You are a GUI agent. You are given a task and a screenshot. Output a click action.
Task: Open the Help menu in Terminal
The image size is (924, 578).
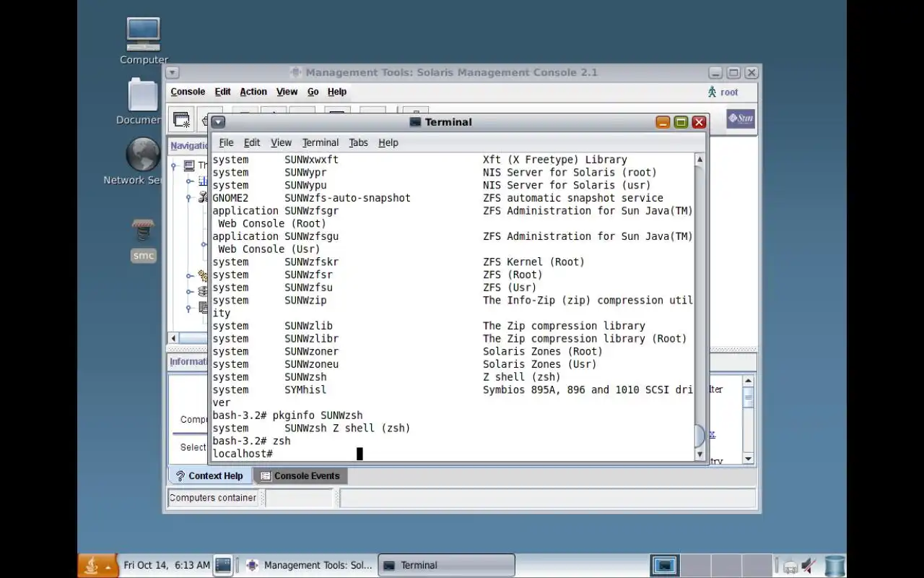click(x=388, y=142)
